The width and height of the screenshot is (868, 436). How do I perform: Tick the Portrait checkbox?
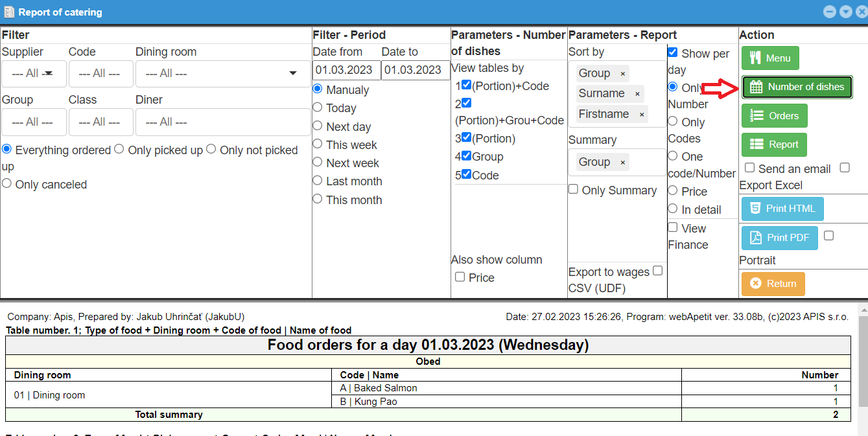pos(828,236)
